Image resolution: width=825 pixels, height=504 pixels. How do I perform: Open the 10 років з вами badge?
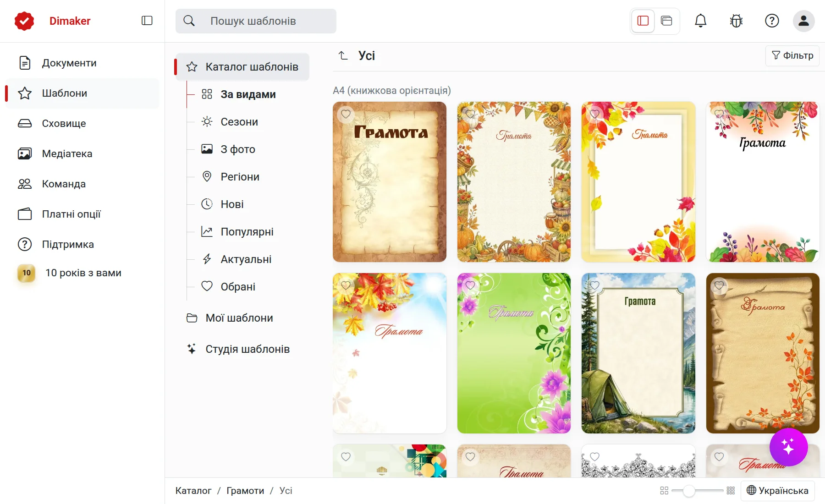pos(82,273)
